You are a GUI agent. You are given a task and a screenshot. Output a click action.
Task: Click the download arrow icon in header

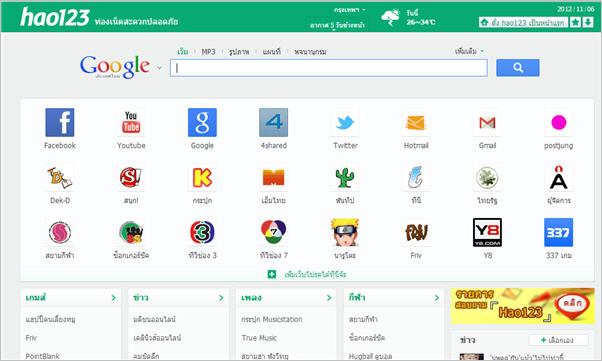[x=588, y=22]
